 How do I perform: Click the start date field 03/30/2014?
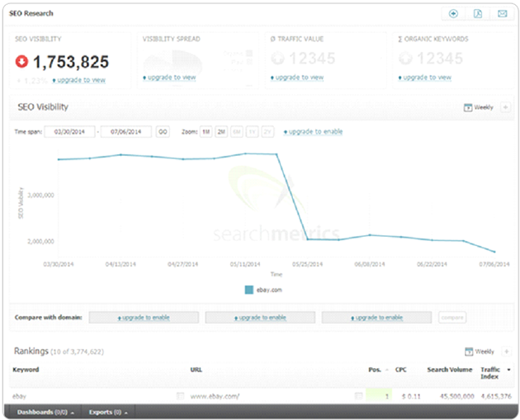69,131
